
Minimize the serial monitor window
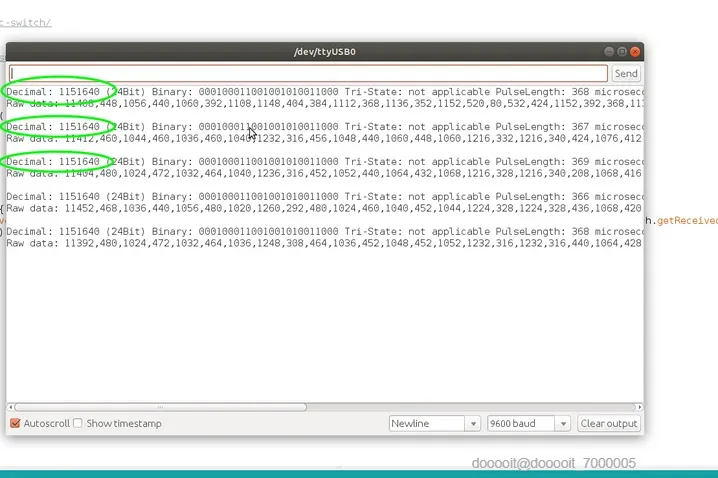(x=609, y=52)
